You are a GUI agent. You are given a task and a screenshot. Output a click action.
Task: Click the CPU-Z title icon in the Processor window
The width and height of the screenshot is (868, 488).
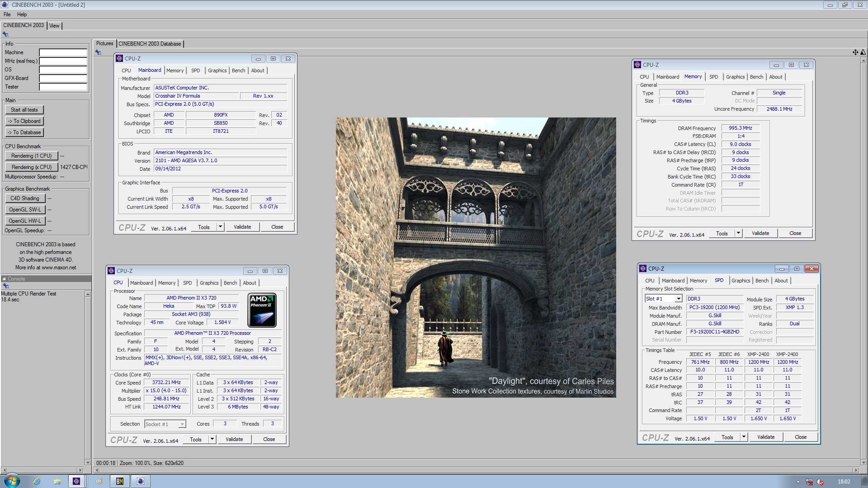pyautogui.click(x=111, y=271)
